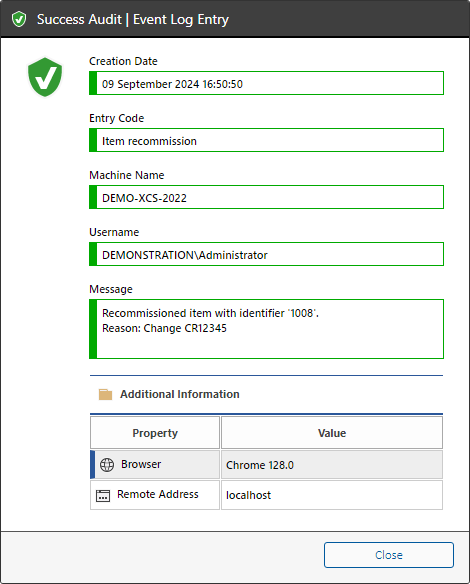Viewport: 470px width, 584px height.
Task: Click inside the Message text box
Action: (266, 329)
